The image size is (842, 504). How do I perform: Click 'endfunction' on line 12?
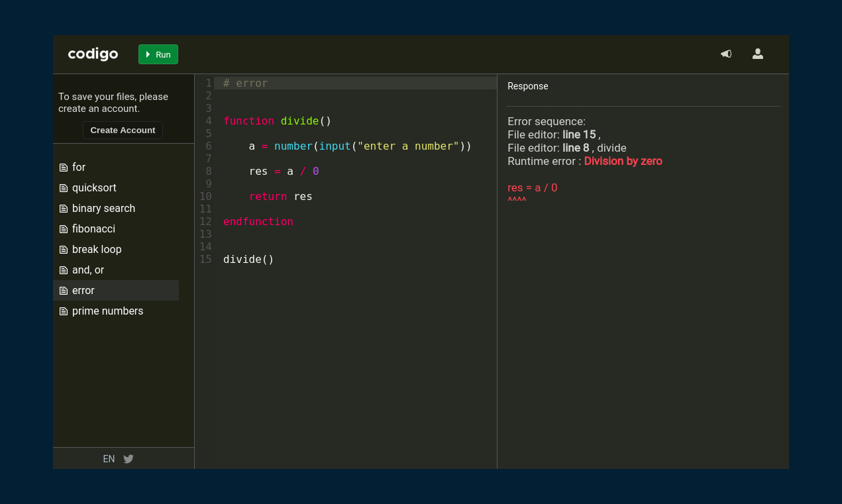pos(258,221)
